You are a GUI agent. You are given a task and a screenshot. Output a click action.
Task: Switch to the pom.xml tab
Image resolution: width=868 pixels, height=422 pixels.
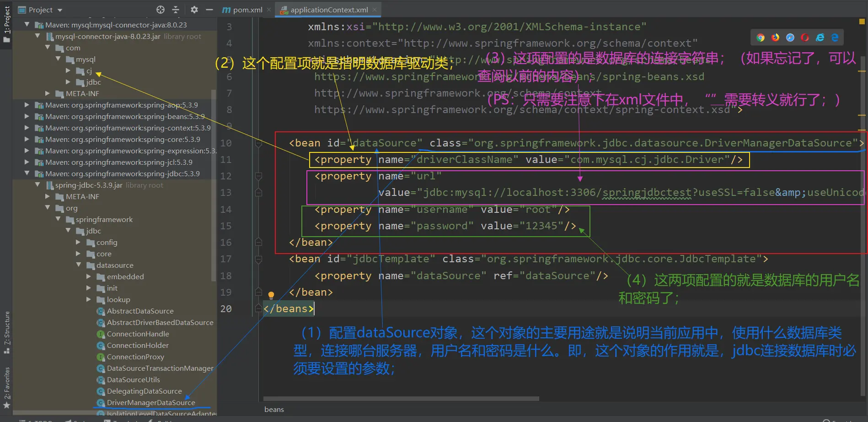[x=243, y=10]
